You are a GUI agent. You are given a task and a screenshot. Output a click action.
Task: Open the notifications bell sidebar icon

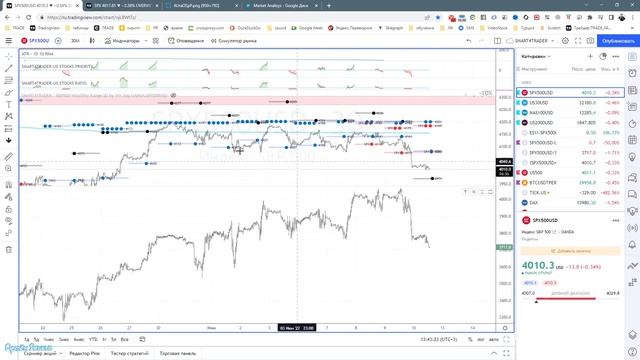point(632,245)
